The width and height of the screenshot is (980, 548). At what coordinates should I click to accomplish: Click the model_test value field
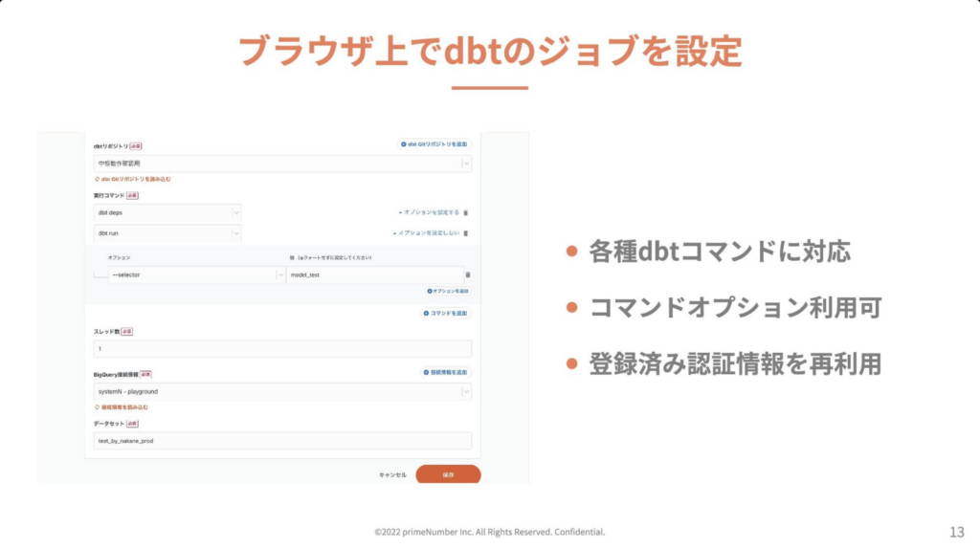point(373,274)
